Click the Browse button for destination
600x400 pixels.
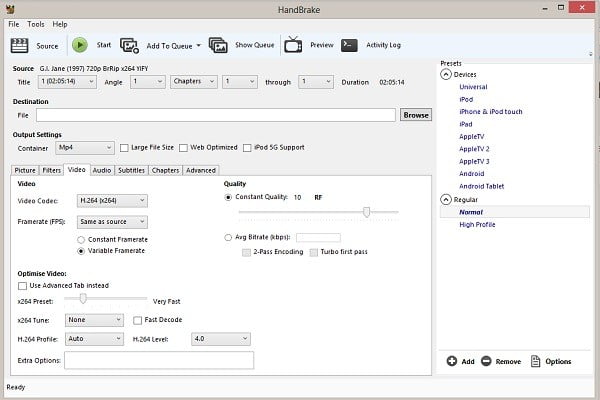415,115
